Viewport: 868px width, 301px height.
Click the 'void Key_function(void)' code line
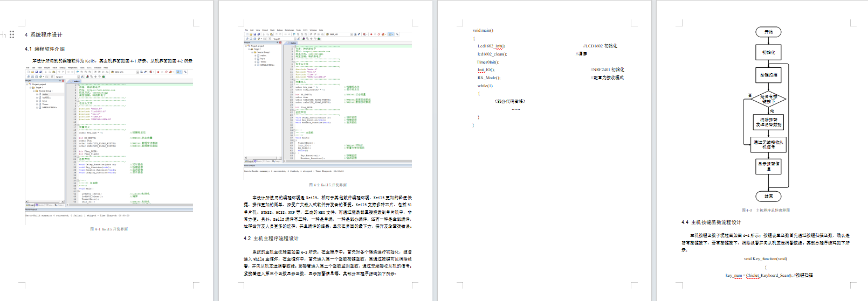765,259
